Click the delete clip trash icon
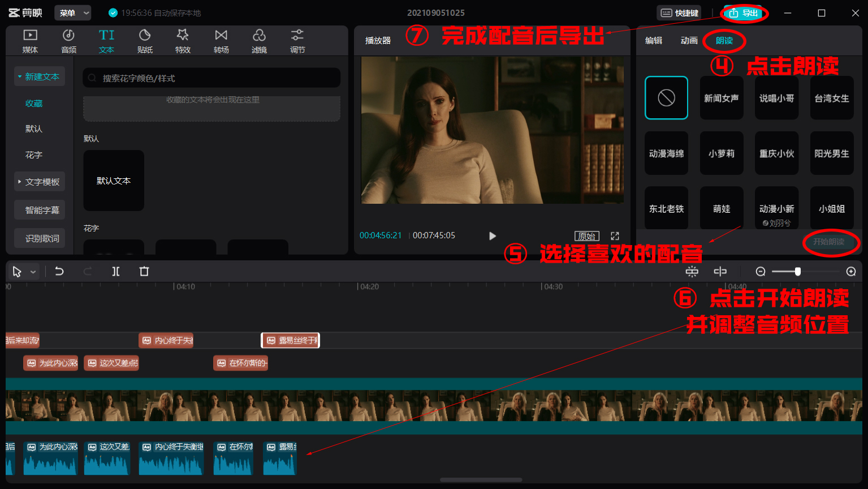The width and height of the screenshot is (868, 489). click(144, 271)
